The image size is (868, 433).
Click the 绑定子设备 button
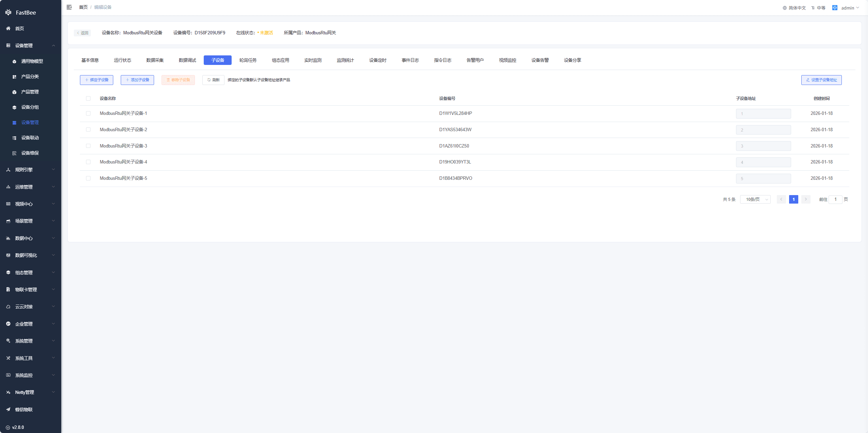click(97, 80)
